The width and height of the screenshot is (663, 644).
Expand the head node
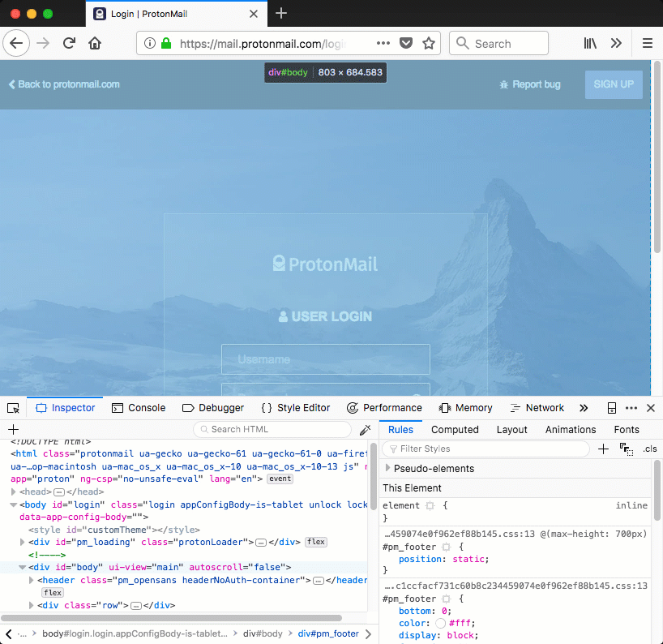click(x=13, y=492)
